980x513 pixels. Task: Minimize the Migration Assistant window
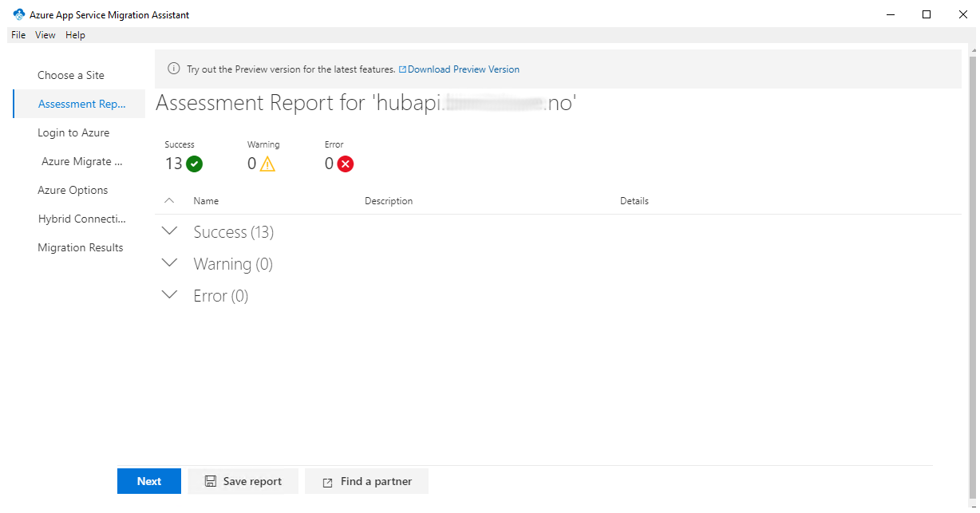tap(890, 14)
